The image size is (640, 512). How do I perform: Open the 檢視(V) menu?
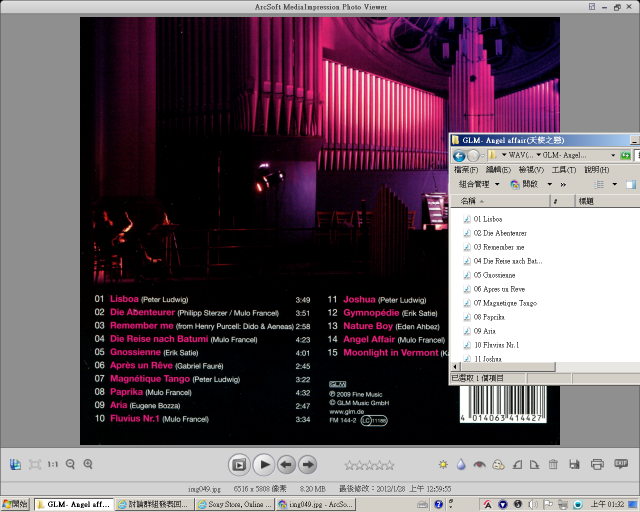pyautogui.click(x=531, y=170)
